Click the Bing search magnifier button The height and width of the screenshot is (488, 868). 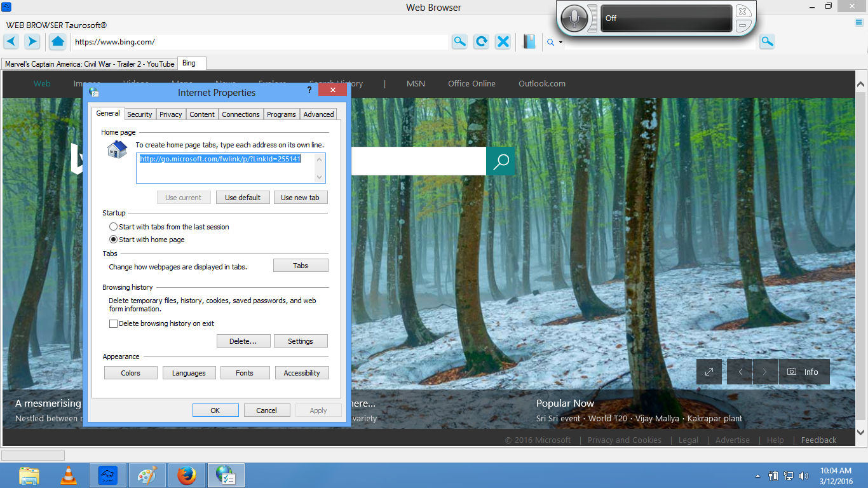point(500,161)
